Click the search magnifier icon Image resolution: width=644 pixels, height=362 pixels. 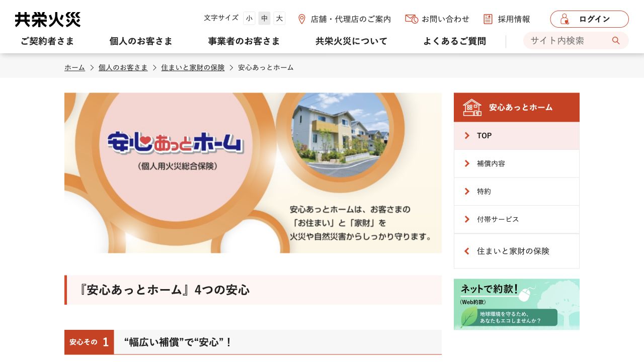click(x=616, y=41)
